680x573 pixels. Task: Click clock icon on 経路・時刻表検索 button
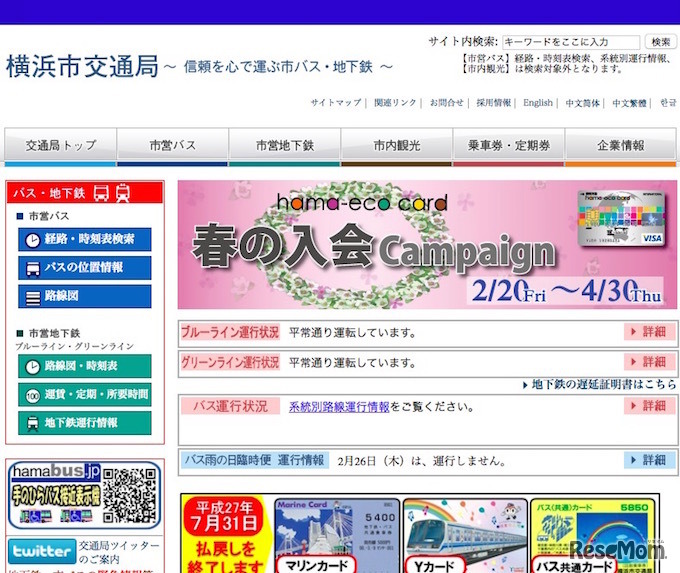(33, 240)
